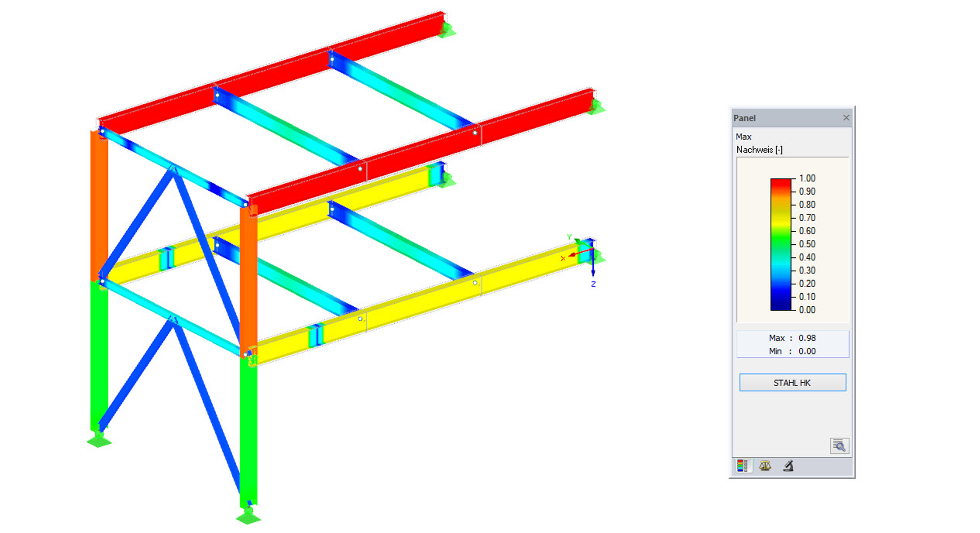Screen dimensions: 980x533
Task: Select the 0.00 scale value
Action: [x=807, y=310]
